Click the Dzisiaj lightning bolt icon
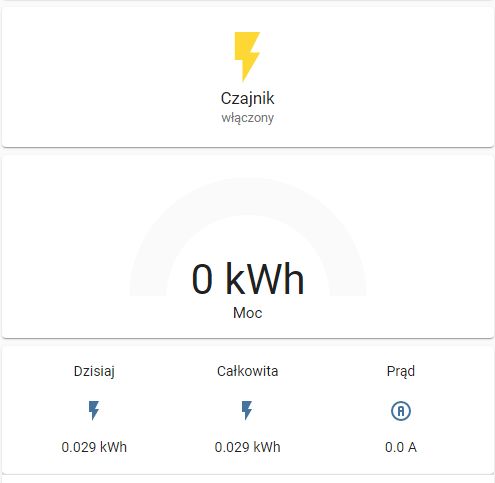 (94, 410)
